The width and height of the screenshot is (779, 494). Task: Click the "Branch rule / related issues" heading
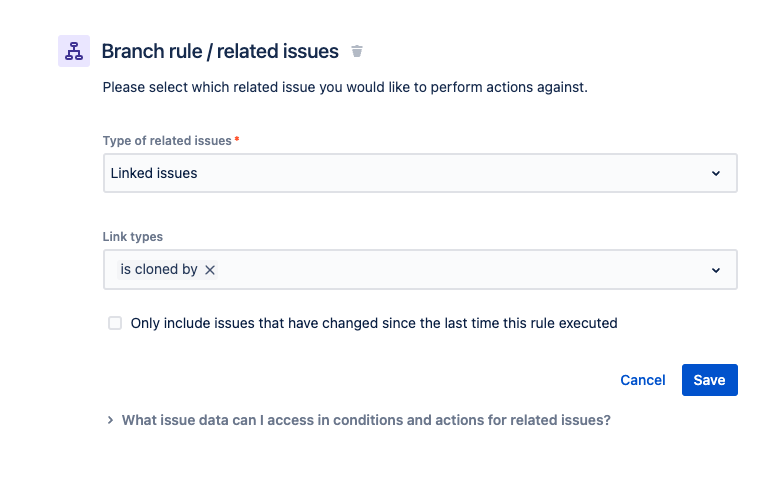click(x=220, y=51)
